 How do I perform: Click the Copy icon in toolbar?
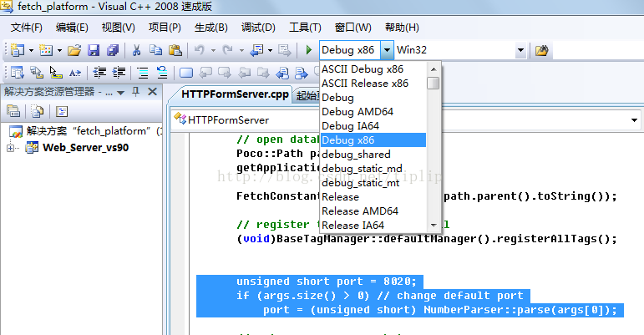point(155,50)
